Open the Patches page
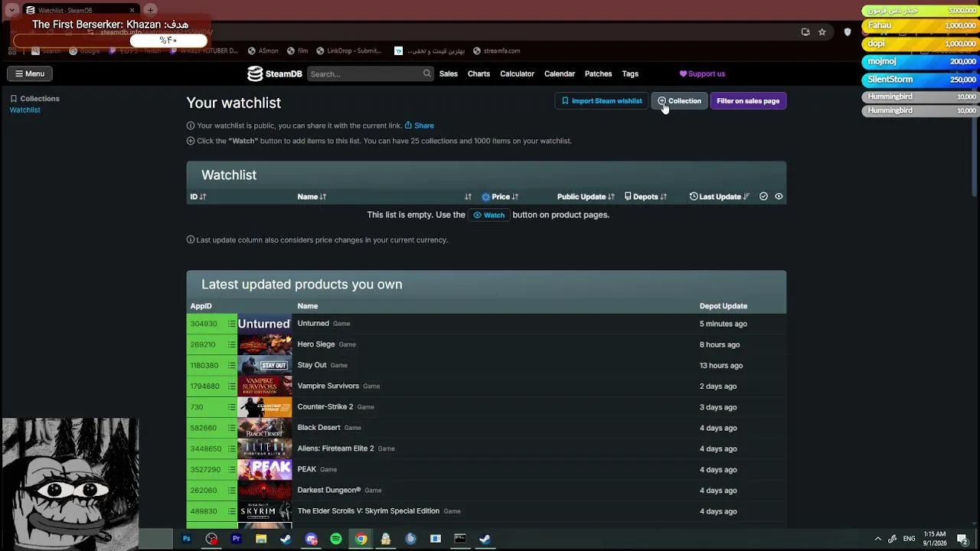Image resolution: width=980 pixels, height=551 pixels. 598,73
